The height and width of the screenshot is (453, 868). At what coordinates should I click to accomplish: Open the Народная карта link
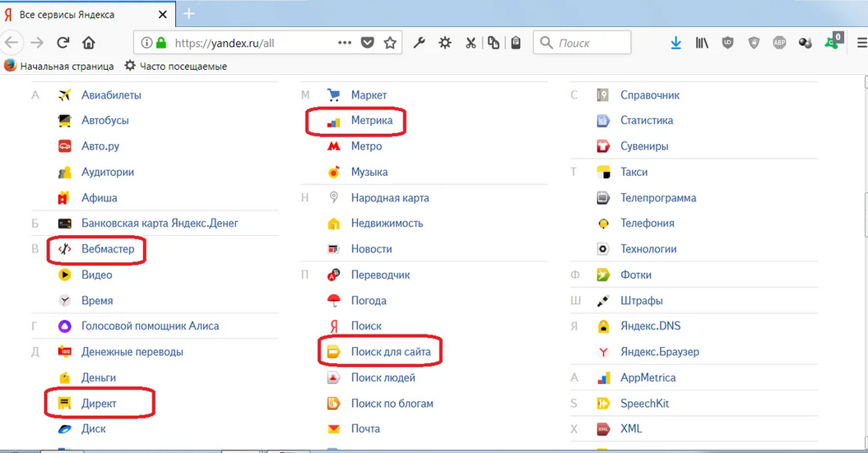tap(390, 198)
